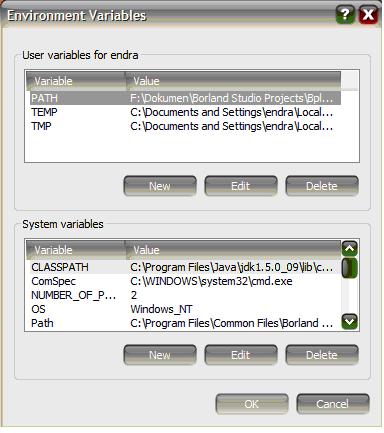
Task: Click the Common Files\Borland Path value
Action: pos(232,323)
